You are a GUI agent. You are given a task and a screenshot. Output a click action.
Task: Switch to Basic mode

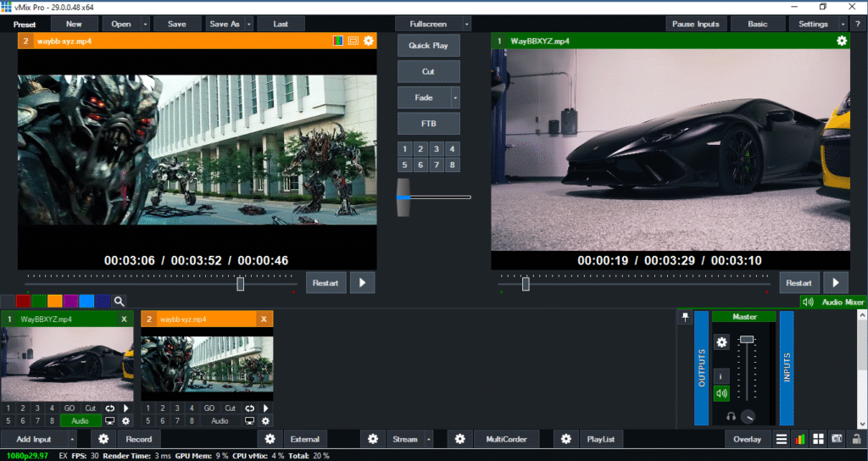coord(758,24)
